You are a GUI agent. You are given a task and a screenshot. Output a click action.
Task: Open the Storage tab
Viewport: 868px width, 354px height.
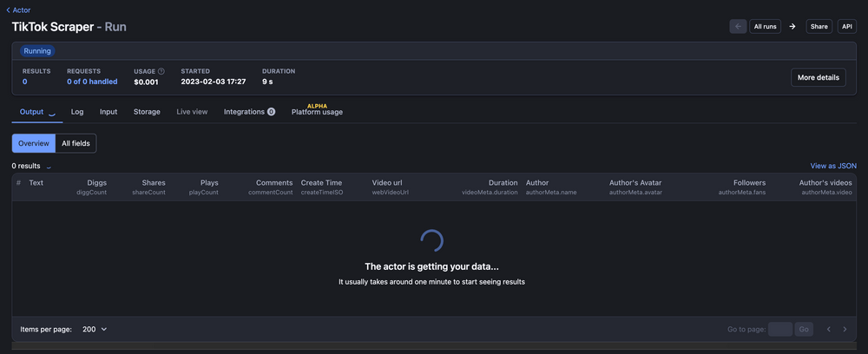[147, 112]
